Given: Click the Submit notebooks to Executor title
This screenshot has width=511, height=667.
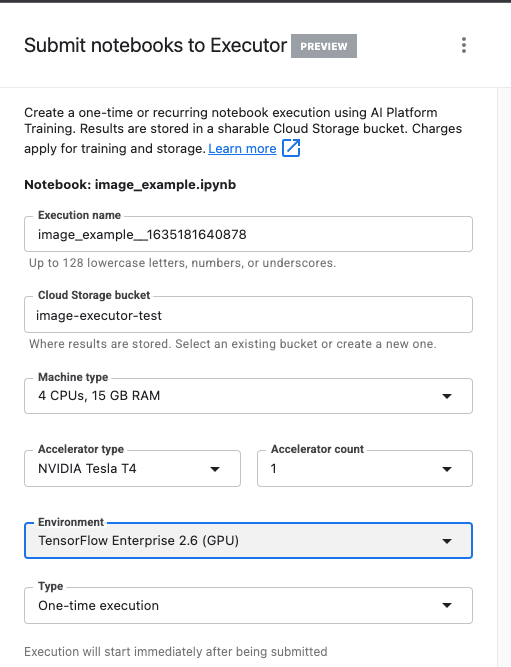Looking at the screenshot, I should coord(155,45).
